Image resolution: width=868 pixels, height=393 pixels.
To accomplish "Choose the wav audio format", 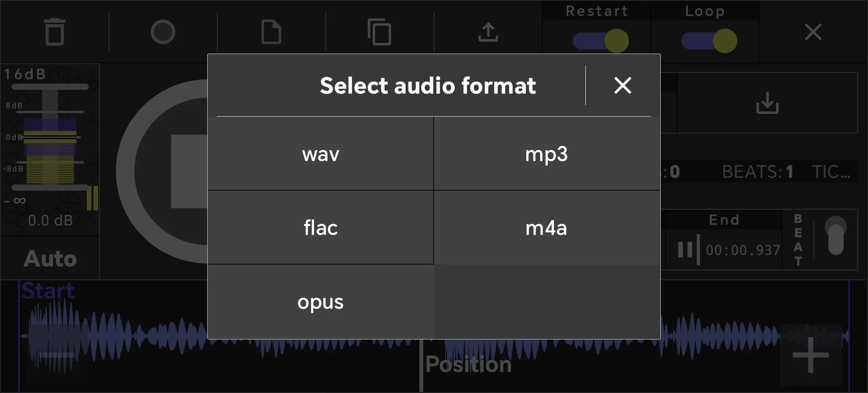I will click(321, 154).
